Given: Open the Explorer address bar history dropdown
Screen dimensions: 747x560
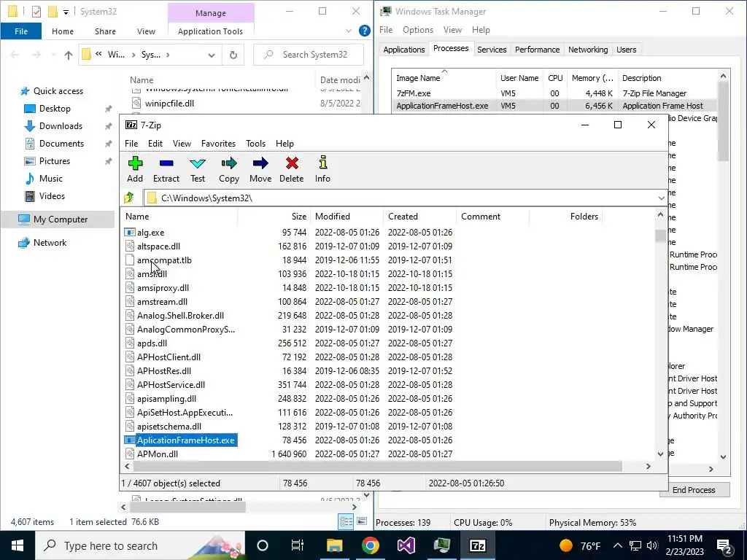Looking at the screenshot, I should pyautogui.click(x=211, y=55).
